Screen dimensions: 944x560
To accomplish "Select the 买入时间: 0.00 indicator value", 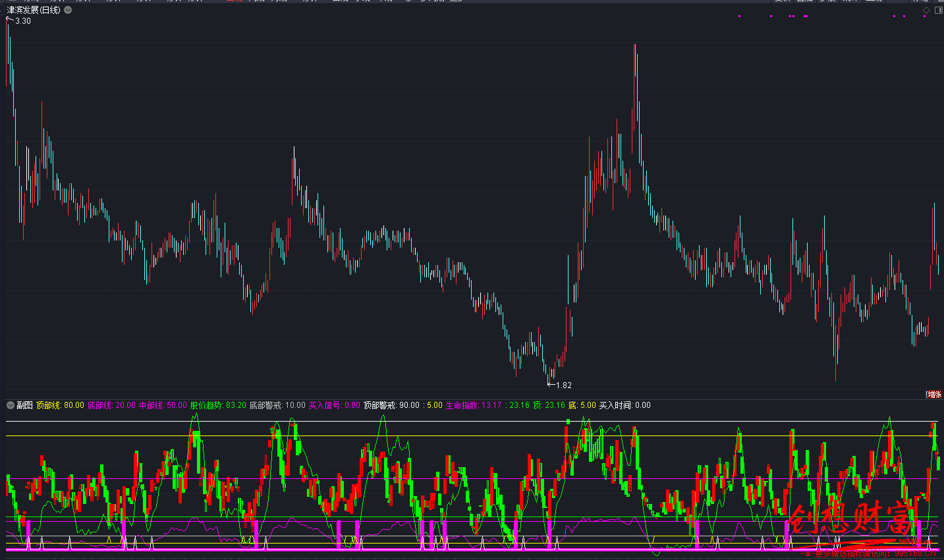I will (625, 405).
